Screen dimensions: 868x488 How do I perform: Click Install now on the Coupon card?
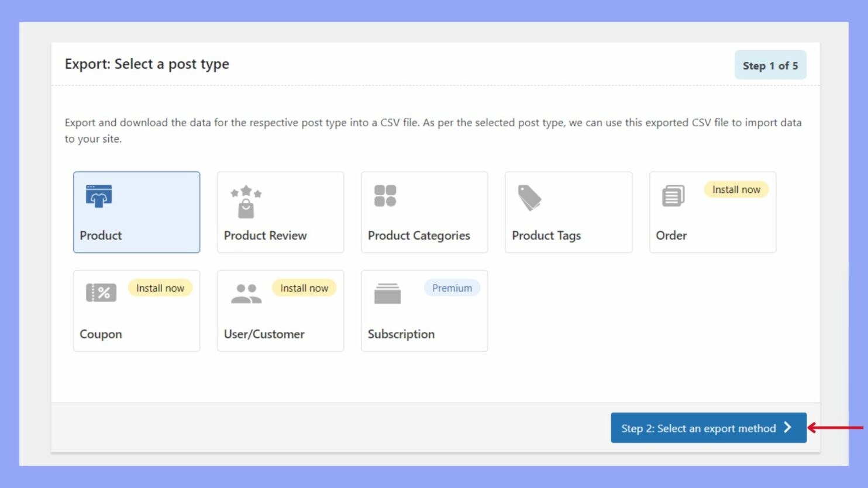[x=160, y=288]
